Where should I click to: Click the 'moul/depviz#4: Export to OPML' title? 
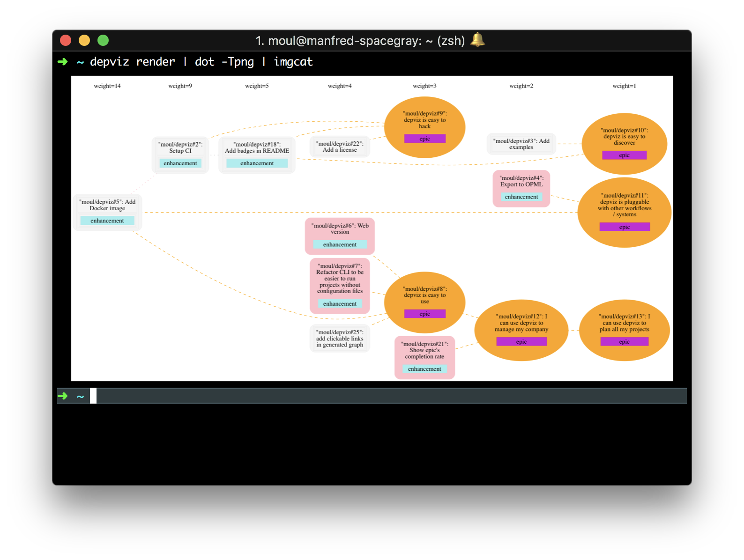521,181
